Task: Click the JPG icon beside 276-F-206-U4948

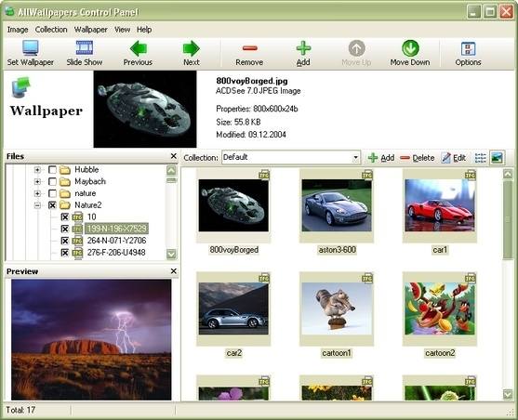Action: click(x=77, y=252)
